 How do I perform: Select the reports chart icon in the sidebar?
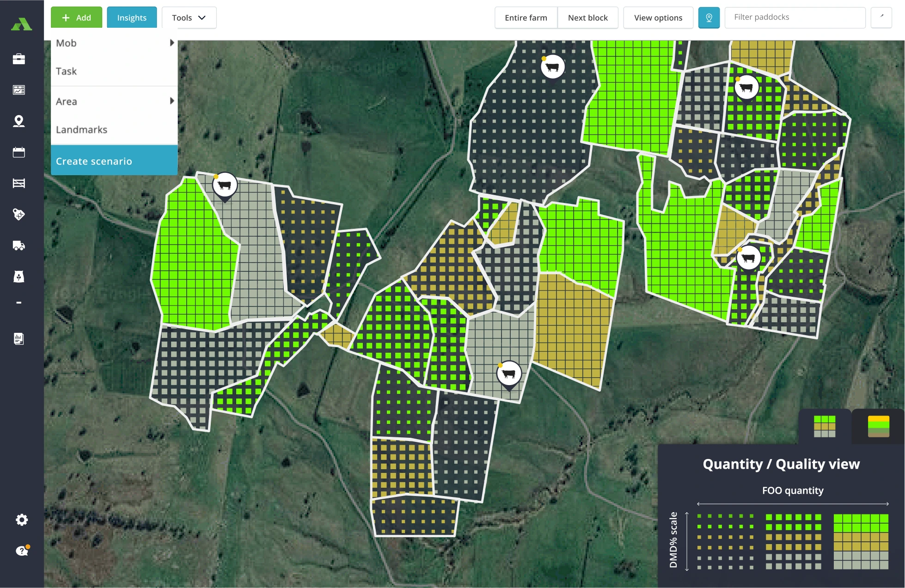(x=19, y=91)
